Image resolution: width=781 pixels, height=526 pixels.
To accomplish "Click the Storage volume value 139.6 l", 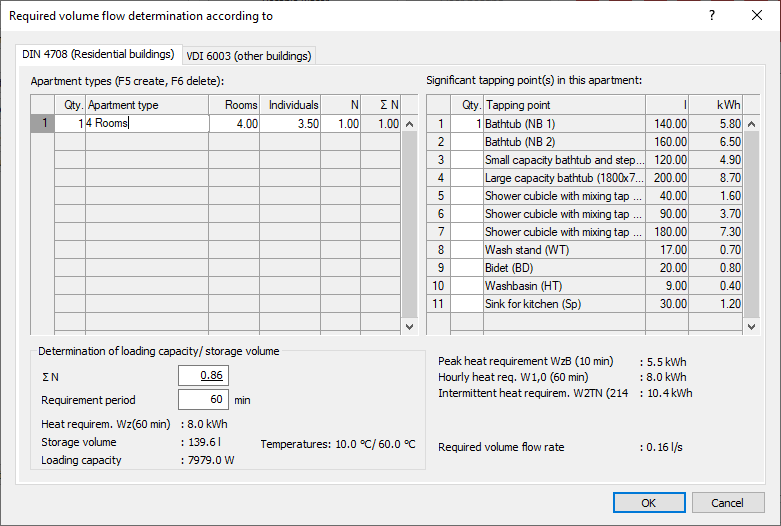I will 204,442.
